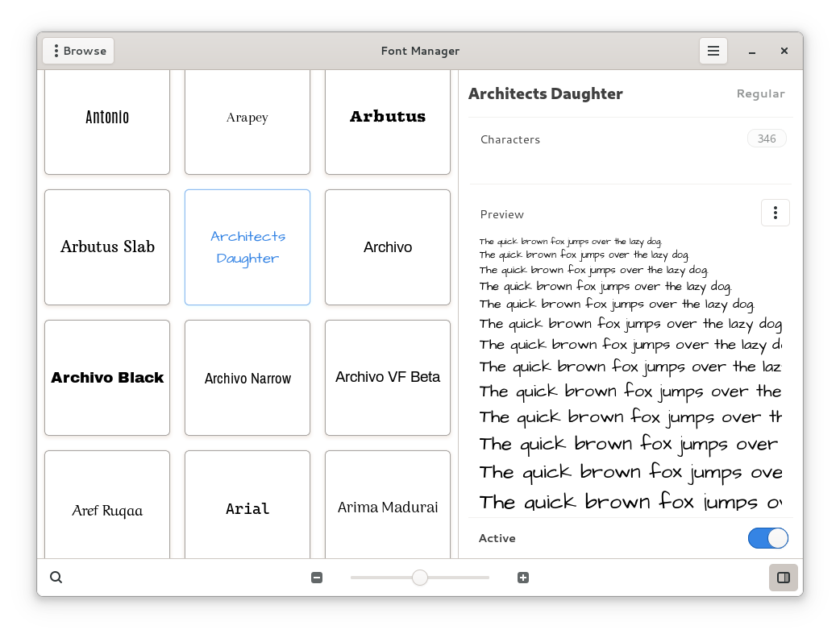Close the Font Manager window
Viewport: 840px width, 638px height.
pyautogui.click(x=784, y=51)
